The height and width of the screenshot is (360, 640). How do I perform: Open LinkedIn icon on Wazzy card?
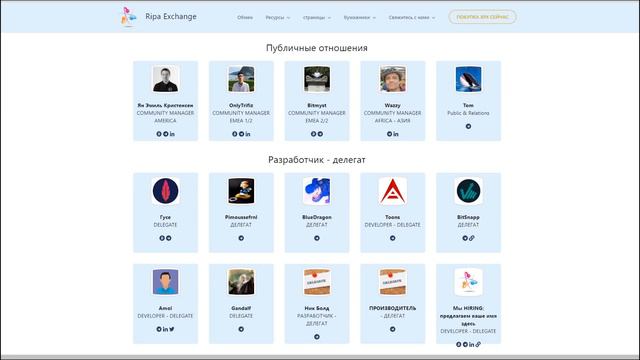(x=396, y=134)
